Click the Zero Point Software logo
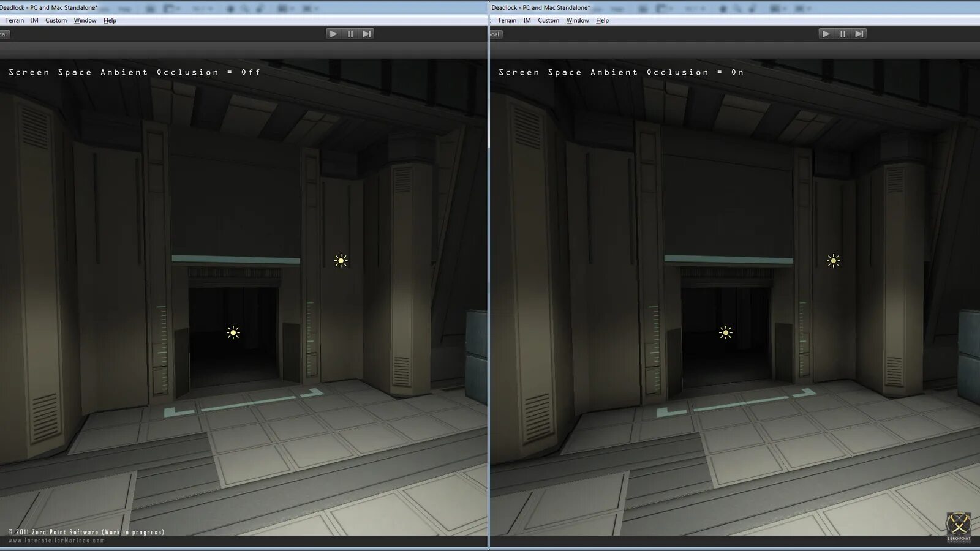980x551 pixels. coord(959,527)
